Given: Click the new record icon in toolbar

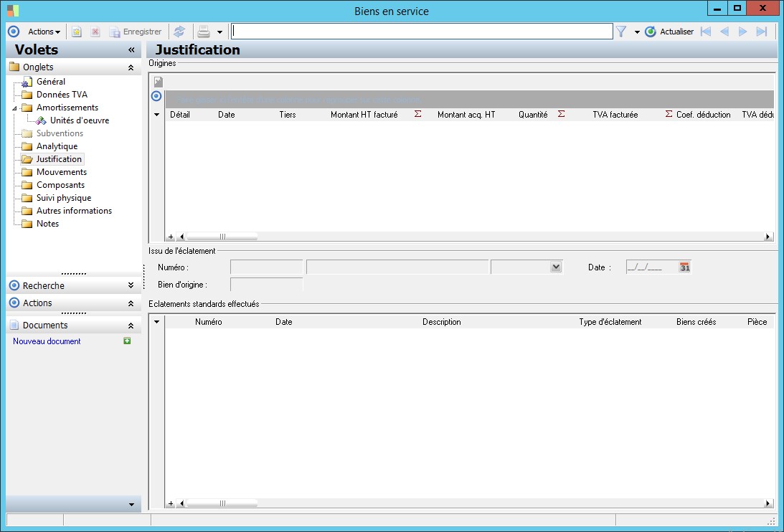Looking at the screenshot, I should (x=77, y=32).
